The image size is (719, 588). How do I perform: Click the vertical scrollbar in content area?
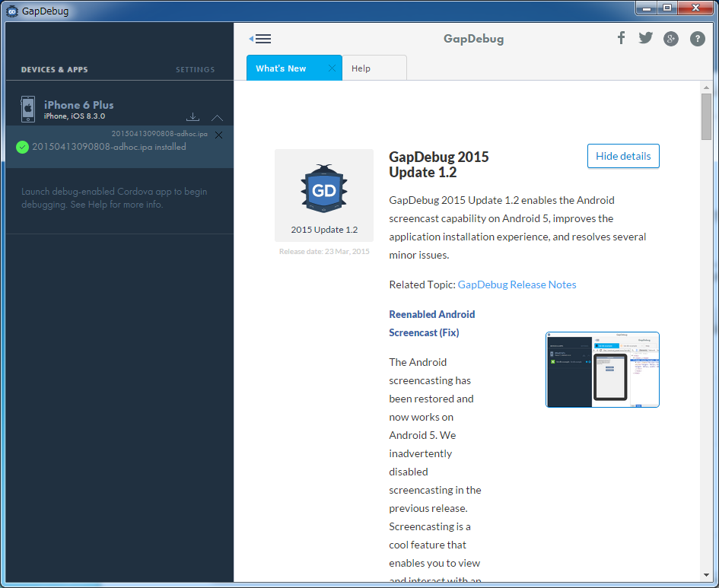706,118
